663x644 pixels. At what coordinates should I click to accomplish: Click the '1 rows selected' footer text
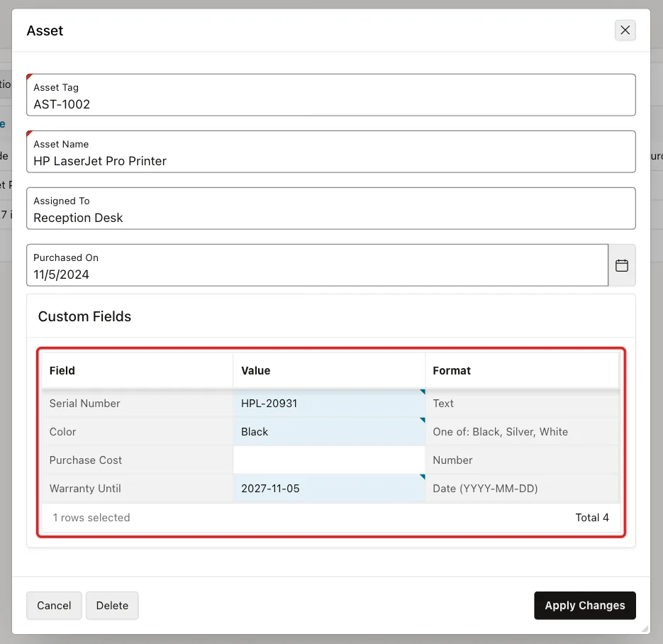(91, 518)
